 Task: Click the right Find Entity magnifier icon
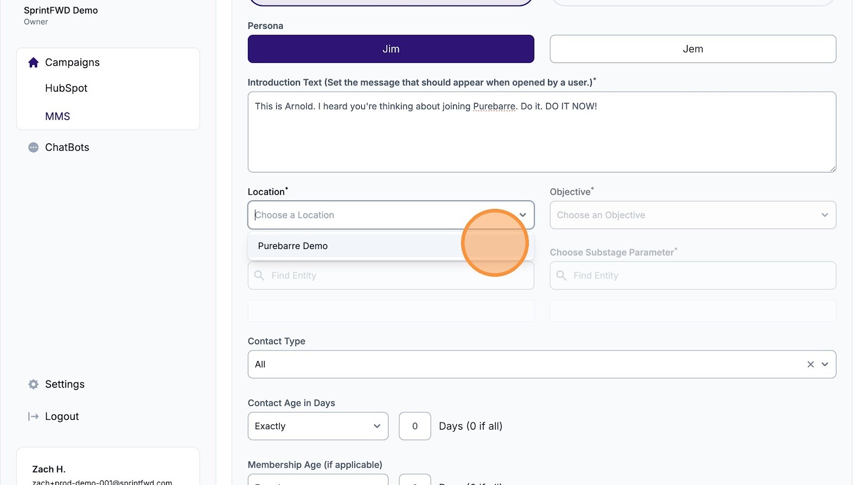pyautogui.click(x=561, y=276)
